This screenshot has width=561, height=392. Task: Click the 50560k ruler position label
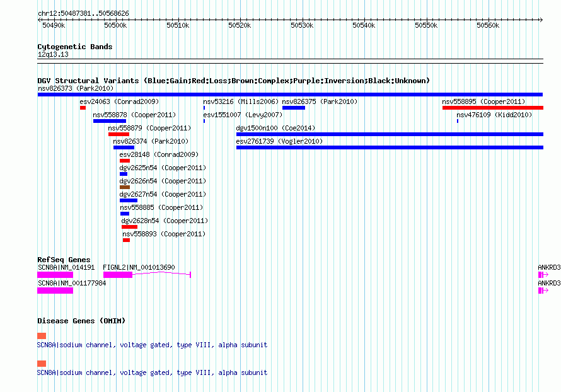click(488, 25)
